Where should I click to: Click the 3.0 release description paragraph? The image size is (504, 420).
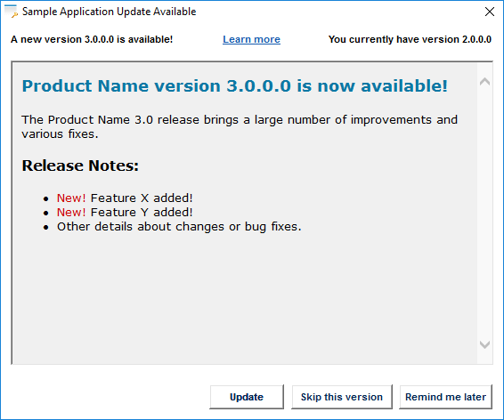coord(240,127)
